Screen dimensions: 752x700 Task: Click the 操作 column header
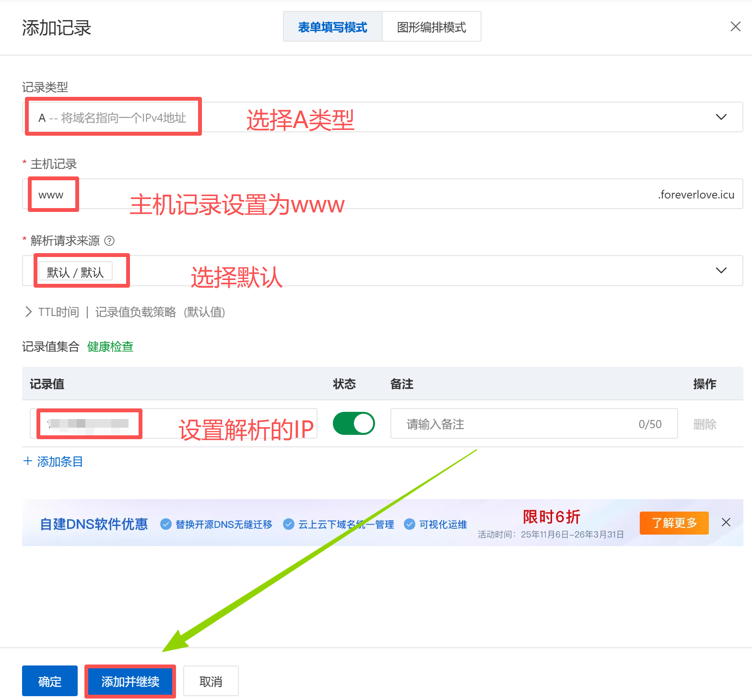(705, 384)
